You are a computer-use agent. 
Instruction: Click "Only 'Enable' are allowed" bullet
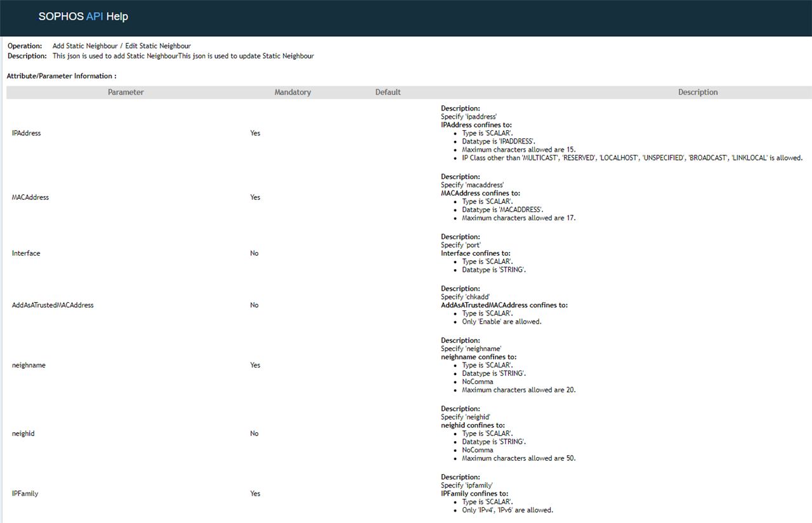(x=502, y=322)
